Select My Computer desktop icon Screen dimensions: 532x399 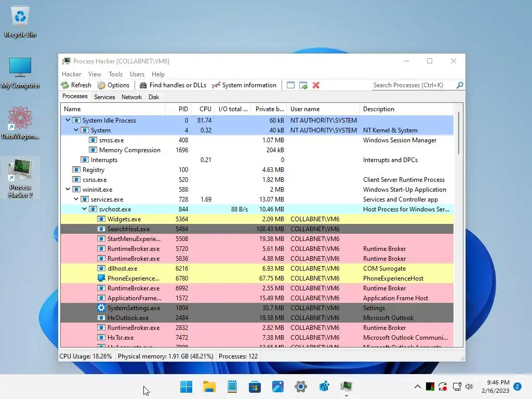[20, 73]
